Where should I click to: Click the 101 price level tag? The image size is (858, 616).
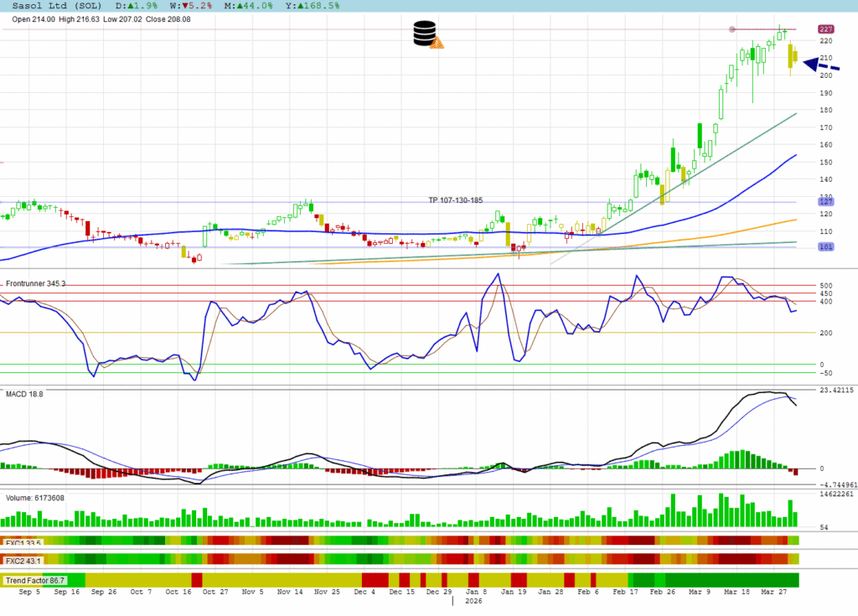pos(825,247)
